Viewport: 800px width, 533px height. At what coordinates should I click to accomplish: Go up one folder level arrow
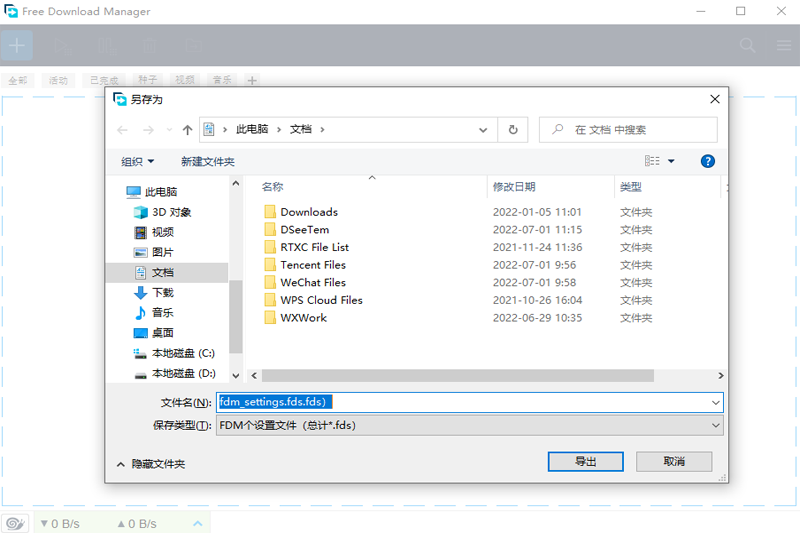tap(187, 130)
